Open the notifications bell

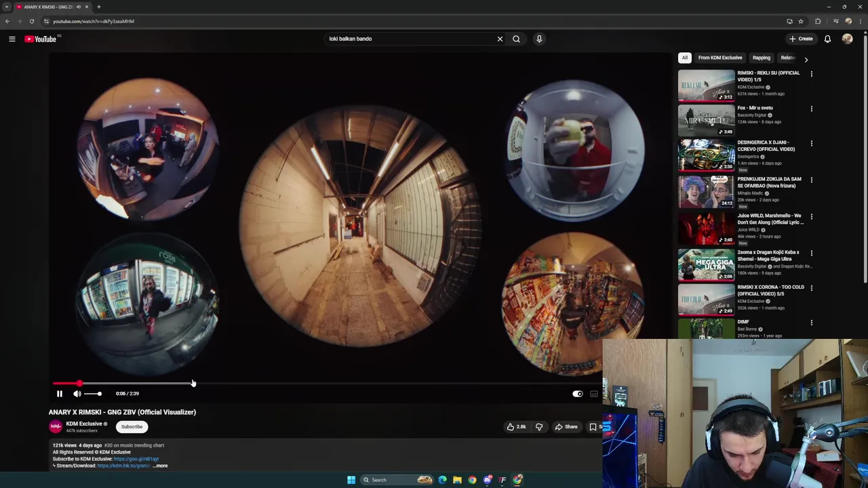point(827,39)
